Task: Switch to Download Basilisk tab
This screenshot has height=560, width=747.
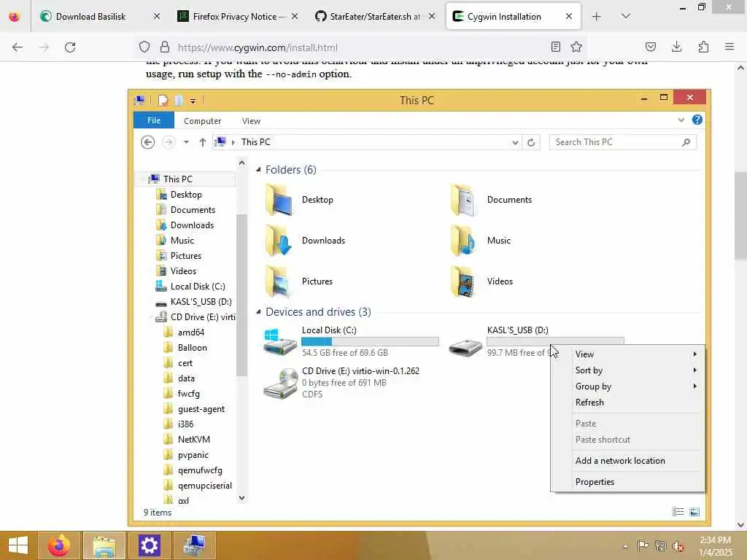Action: (x=90, y=17)
